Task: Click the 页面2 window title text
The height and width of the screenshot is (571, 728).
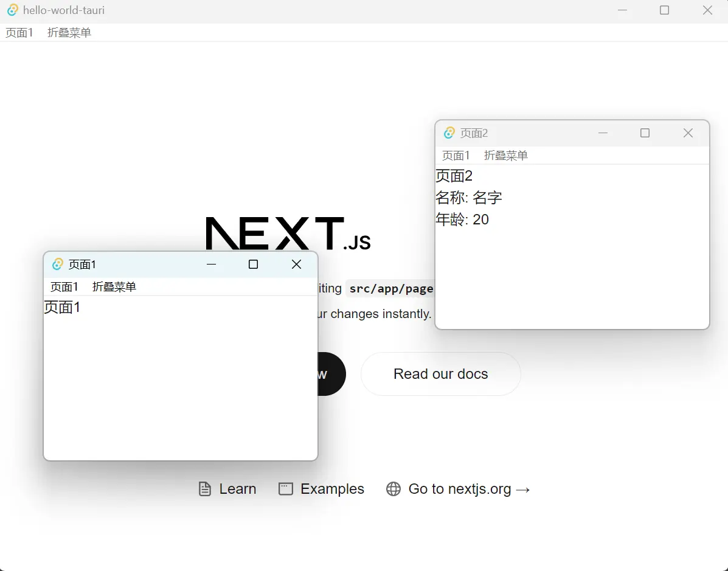Action: tap(474, 133)
